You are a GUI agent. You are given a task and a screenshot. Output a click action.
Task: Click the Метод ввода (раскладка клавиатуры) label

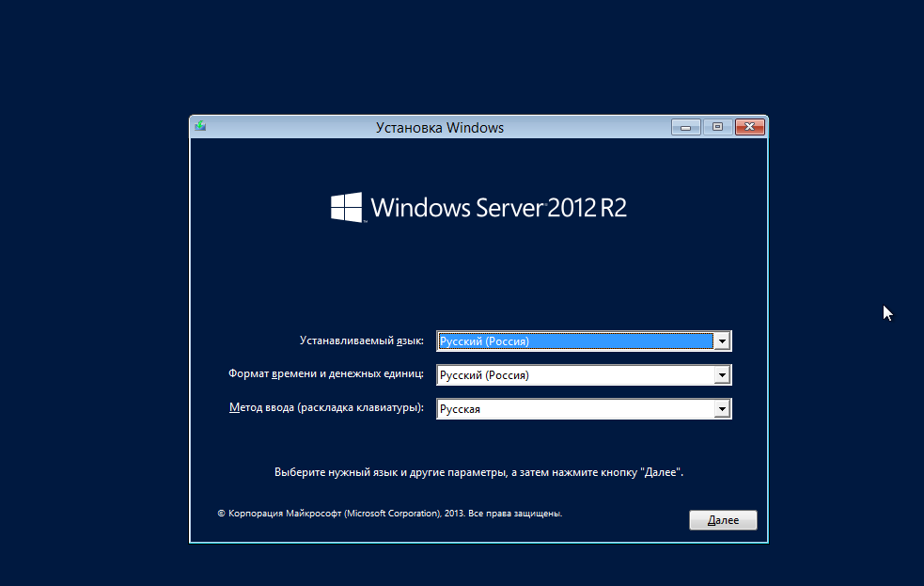[326, 407]
